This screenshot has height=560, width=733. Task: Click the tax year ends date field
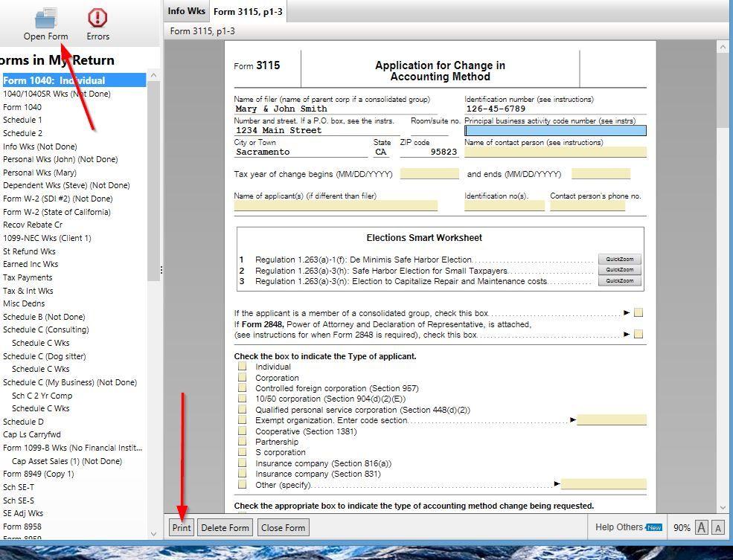click(601, 174)
